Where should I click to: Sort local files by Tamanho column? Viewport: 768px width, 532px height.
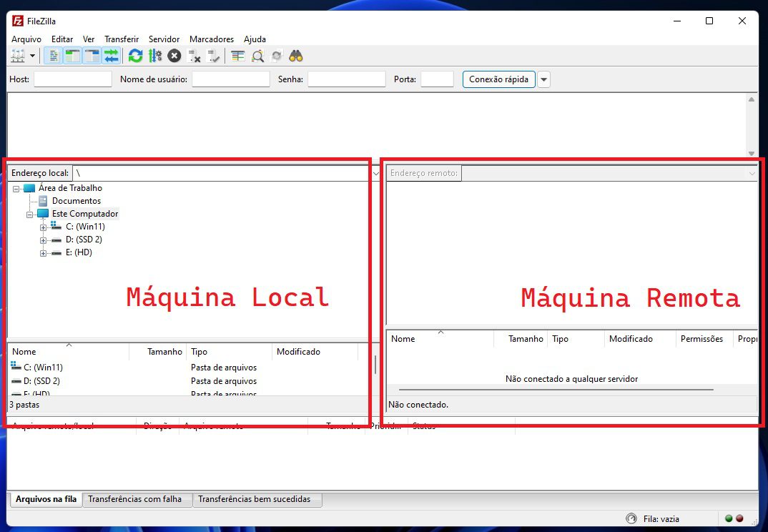[x=158, y=352]
